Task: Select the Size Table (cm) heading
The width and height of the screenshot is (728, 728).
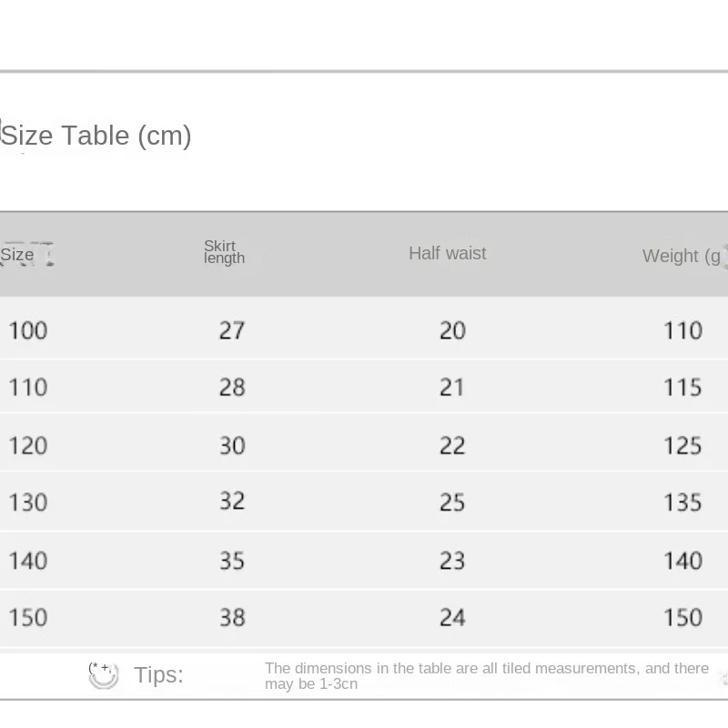Action: [x=96, y=136]
